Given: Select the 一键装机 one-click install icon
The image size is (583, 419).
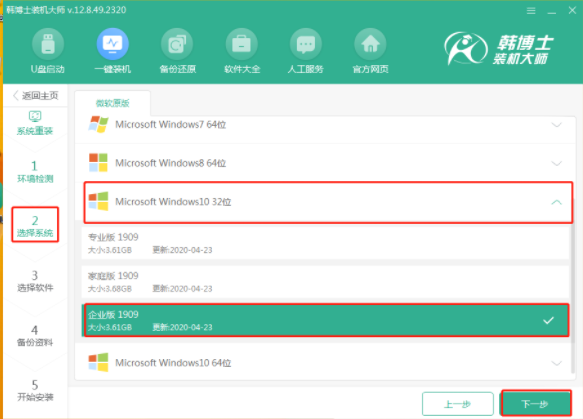Looking at the screenshot, I should 113,44.
